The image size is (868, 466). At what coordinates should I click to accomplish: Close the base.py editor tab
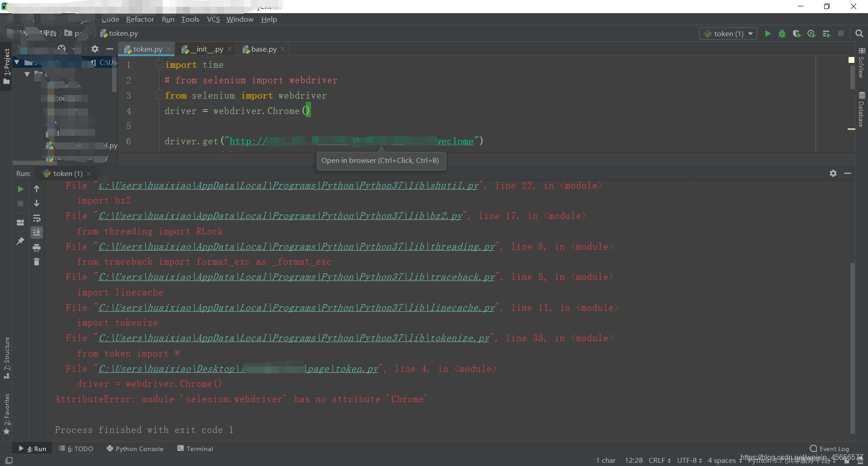(x=283, y=49)
